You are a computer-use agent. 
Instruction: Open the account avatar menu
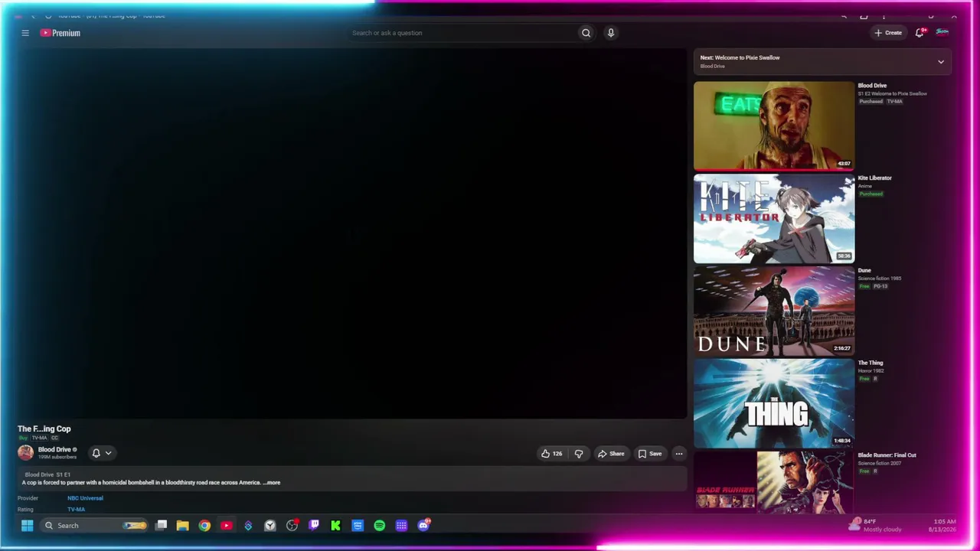pos(942,32)
